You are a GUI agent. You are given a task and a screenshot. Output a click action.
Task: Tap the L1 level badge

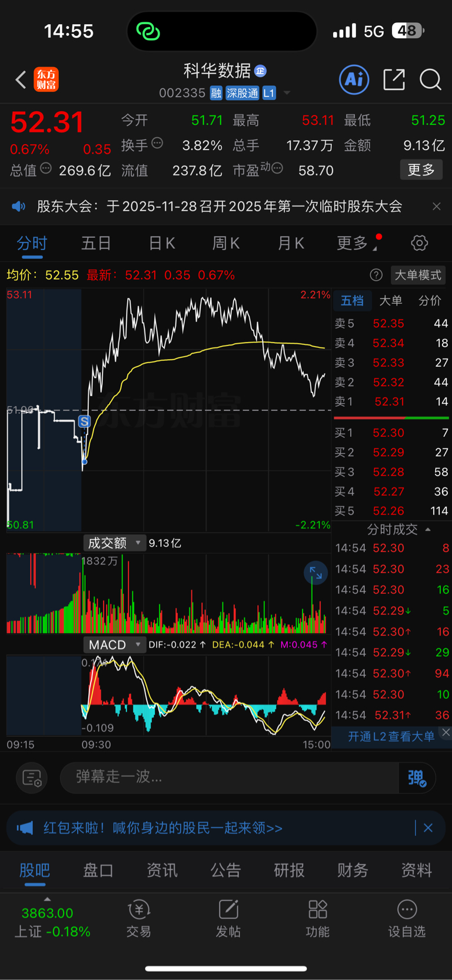click(269, 93)
